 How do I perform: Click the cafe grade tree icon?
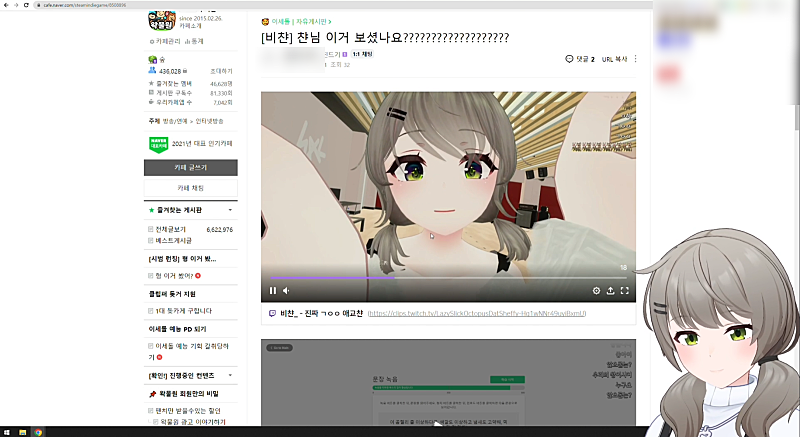coord(152,60)
